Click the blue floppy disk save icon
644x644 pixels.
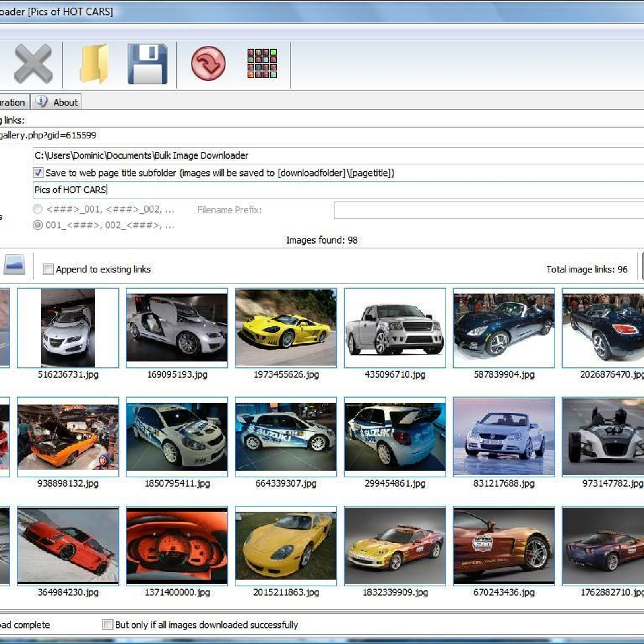point(148,64)
